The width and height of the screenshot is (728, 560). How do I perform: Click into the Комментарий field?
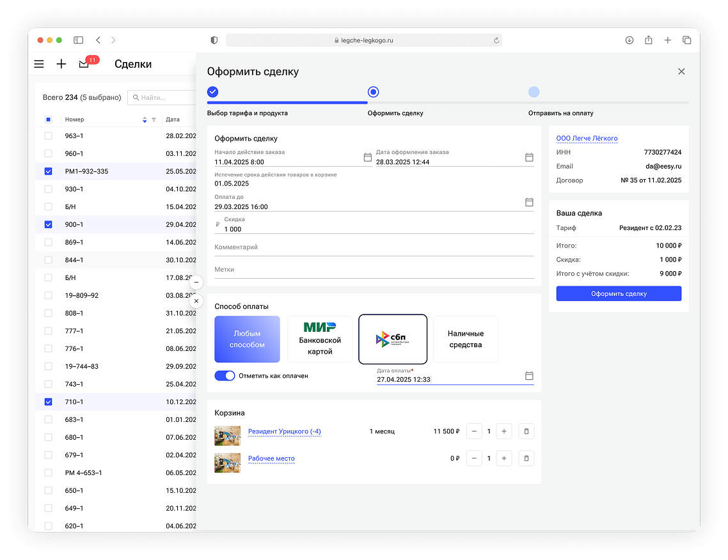click(x=374, y=247)
